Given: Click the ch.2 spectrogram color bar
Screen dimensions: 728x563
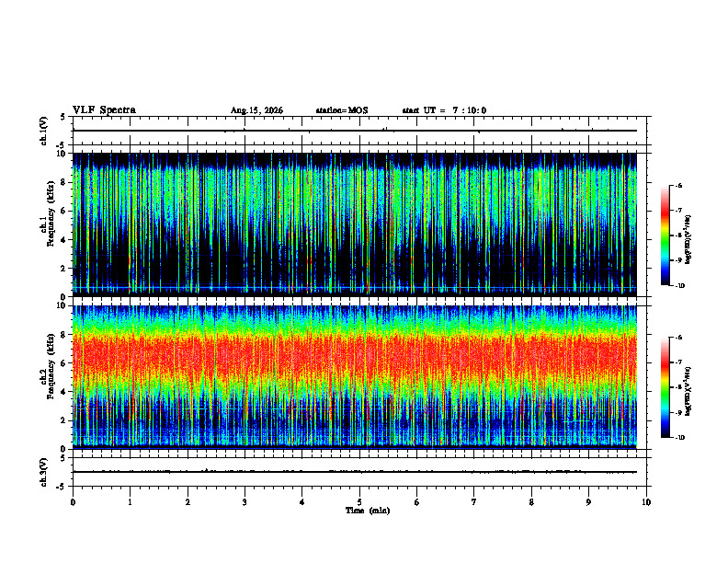Looking at the screenshot, I should point(665,387).
